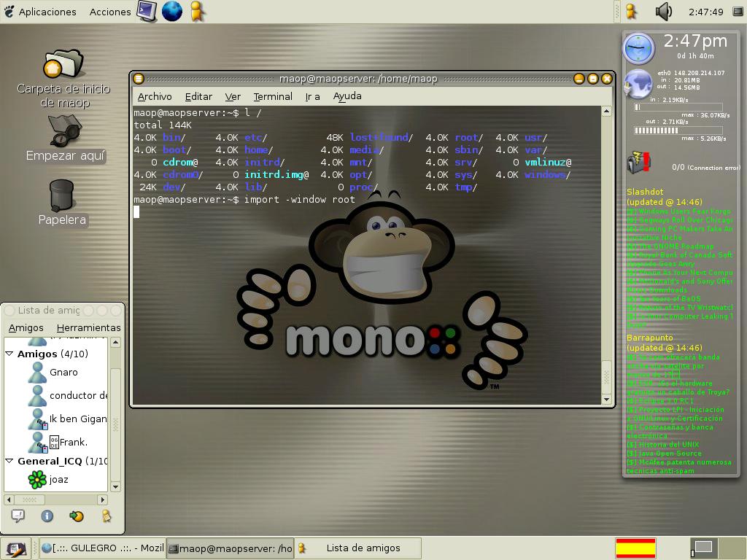Click the away message icon in buddy list
The width and height of the screenshot is (747, 560).
tap(107, 516)
